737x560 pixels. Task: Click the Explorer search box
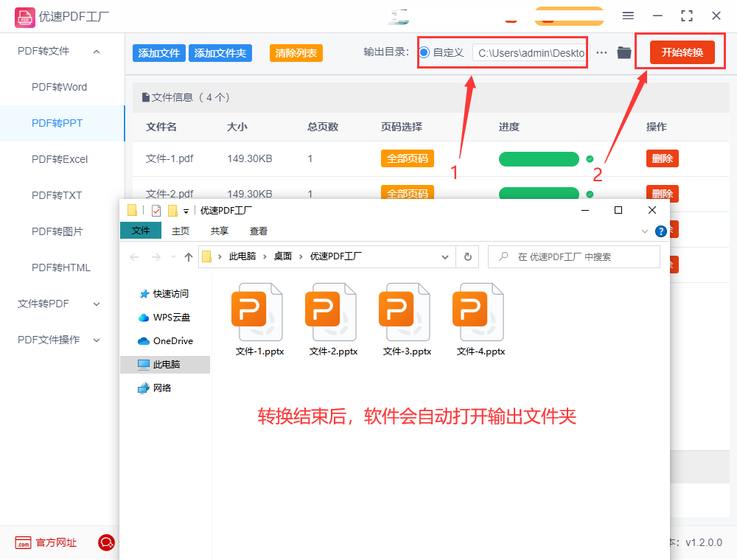(x=574, y=257)
